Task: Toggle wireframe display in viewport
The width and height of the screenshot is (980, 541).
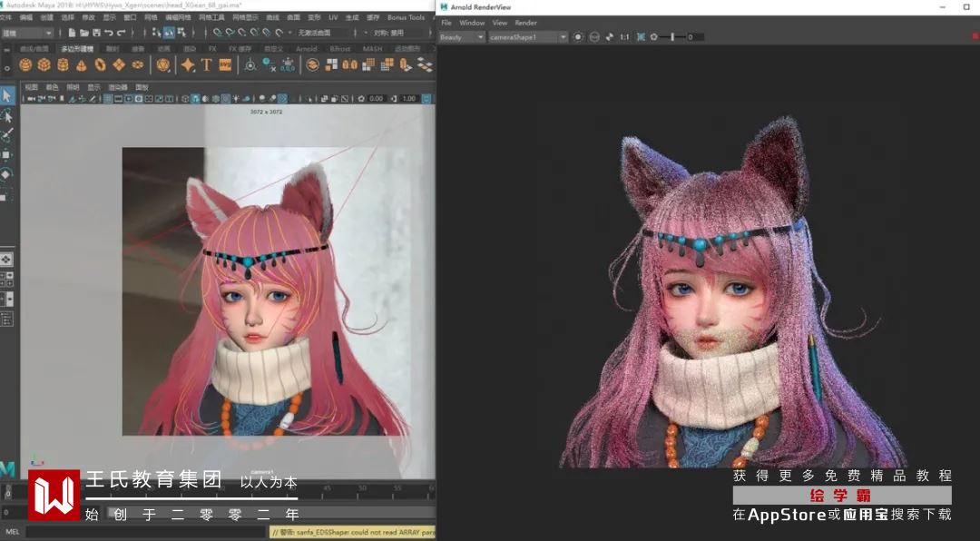Action: (x=184, y=98)
